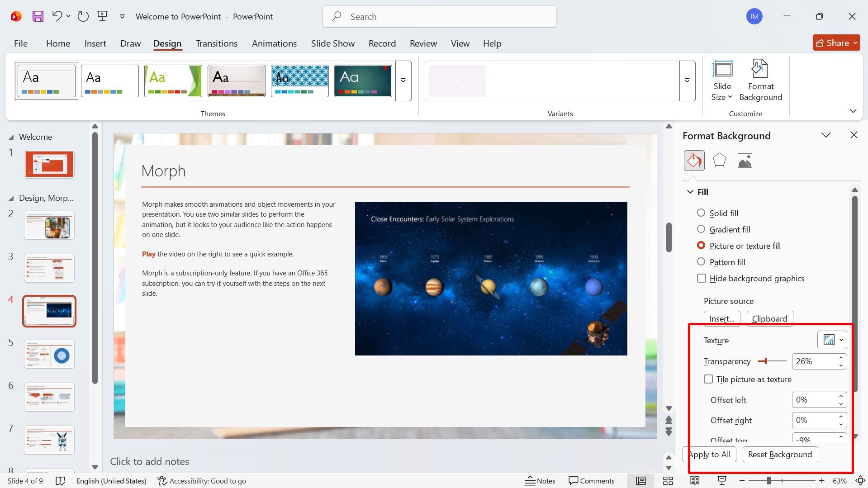Close the Format Background pane
This screenshot has width=868, height=488.
coord(854,135)
